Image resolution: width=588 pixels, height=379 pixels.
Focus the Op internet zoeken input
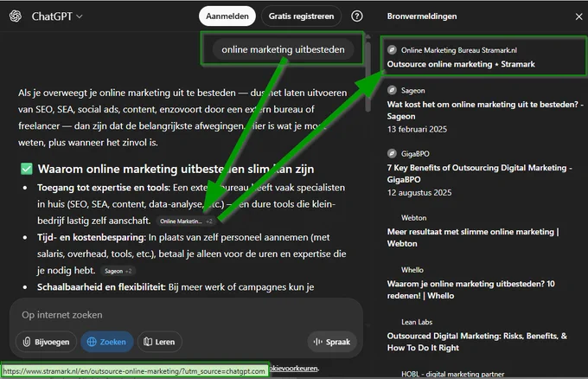tap(187, 315)
